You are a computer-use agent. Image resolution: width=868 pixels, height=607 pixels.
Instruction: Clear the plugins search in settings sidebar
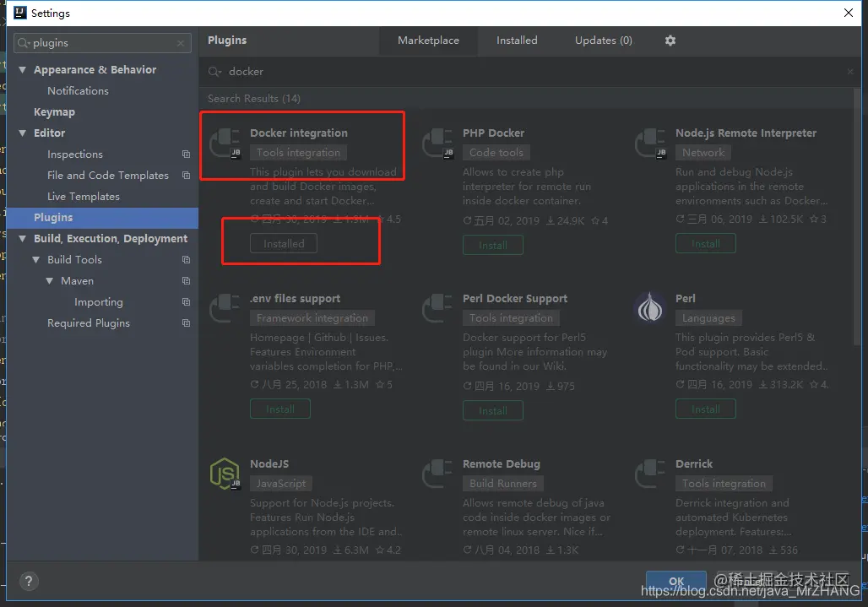pos(181,43)
